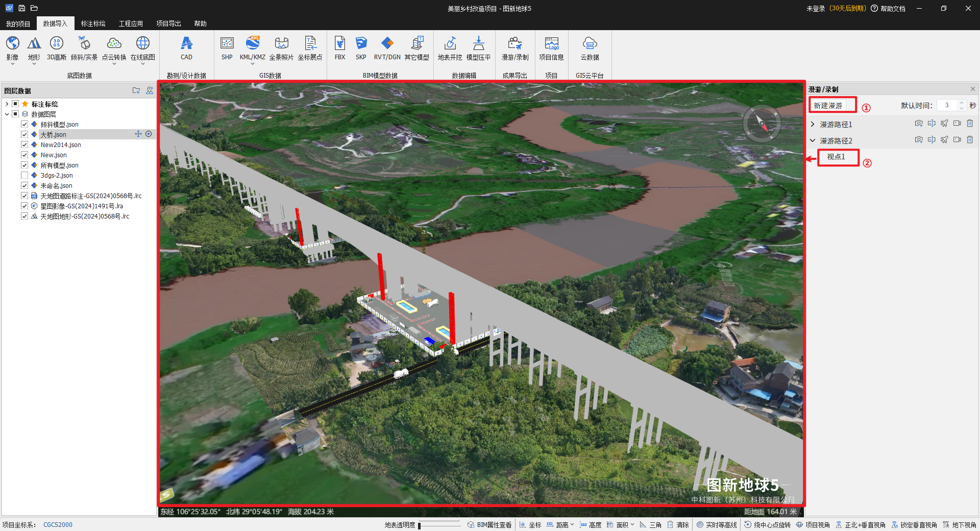Click the 地表开挖 excavation tool
This screenshot has height=531, width=980.
[450, 44]
